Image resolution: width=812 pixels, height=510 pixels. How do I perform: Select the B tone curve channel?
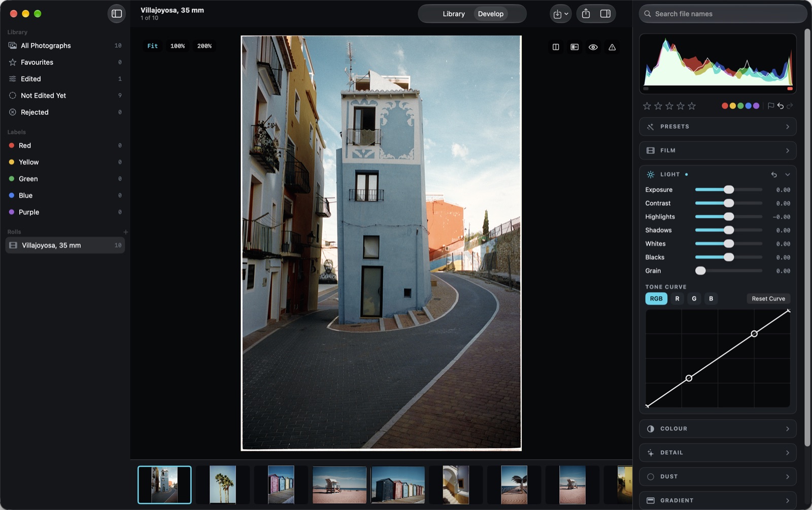[x=711, y=299]
